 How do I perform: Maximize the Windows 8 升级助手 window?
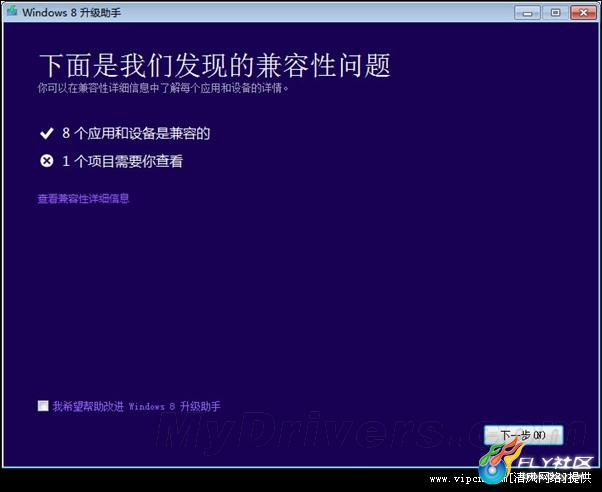[556, 13]
